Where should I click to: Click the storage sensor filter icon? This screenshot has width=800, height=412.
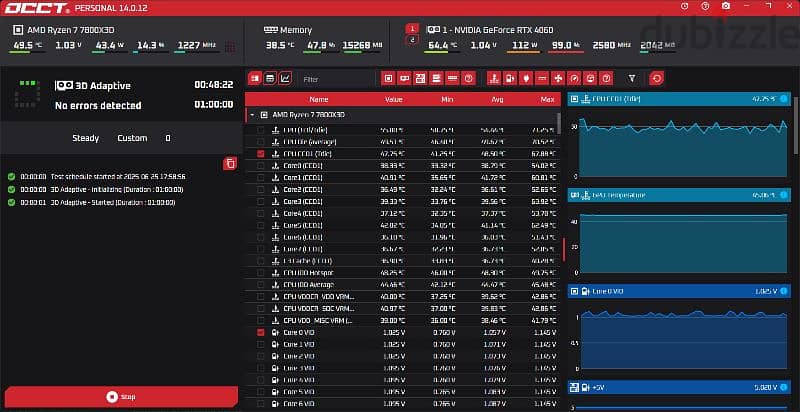click(x=436, y=79)
